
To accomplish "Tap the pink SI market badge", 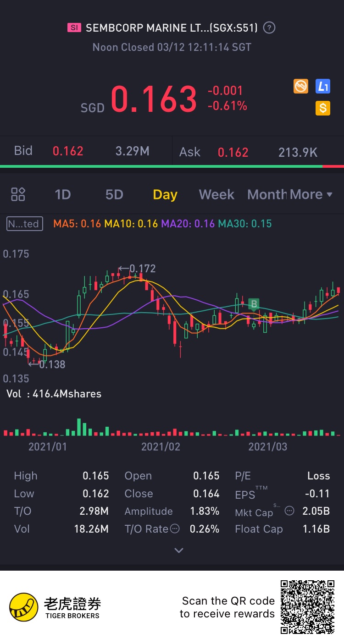I will pos(74,28).
